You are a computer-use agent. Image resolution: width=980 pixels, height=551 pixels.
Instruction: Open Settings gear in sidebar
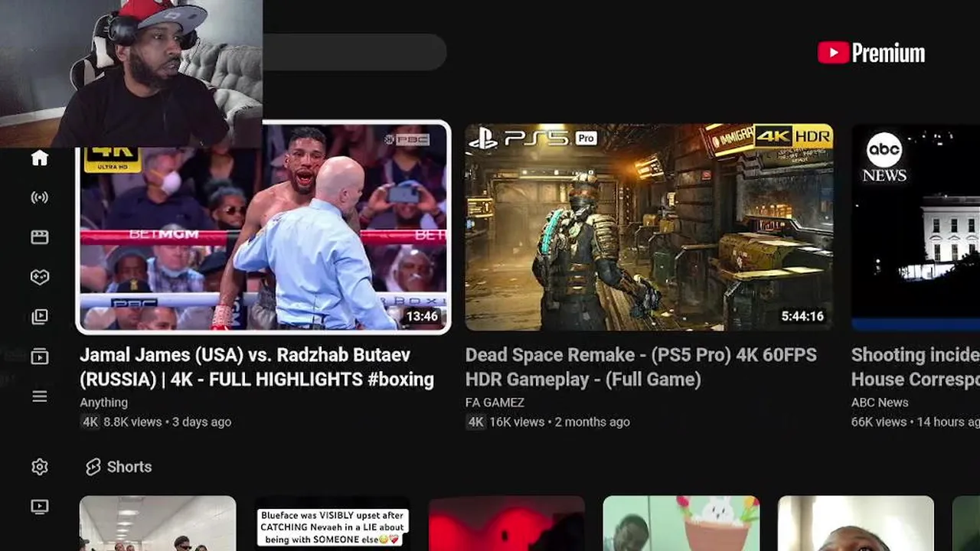point(40,467)
